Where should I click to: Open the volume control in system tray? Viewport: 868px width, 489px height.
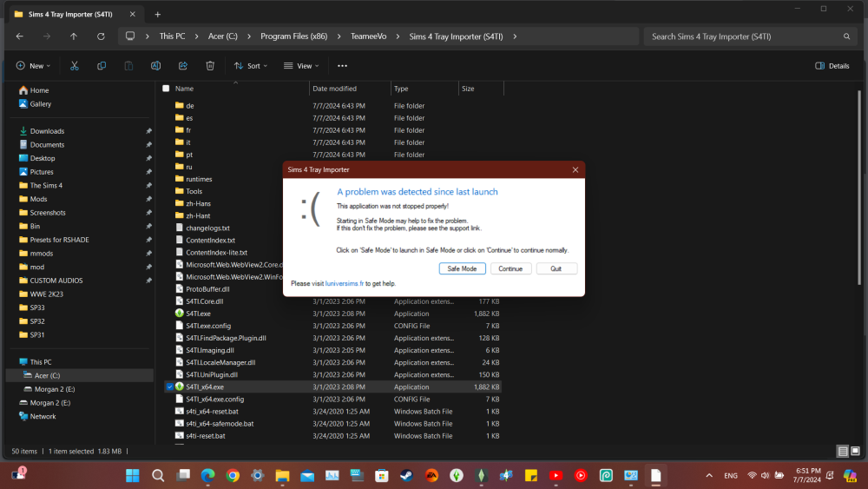(765, 476)
